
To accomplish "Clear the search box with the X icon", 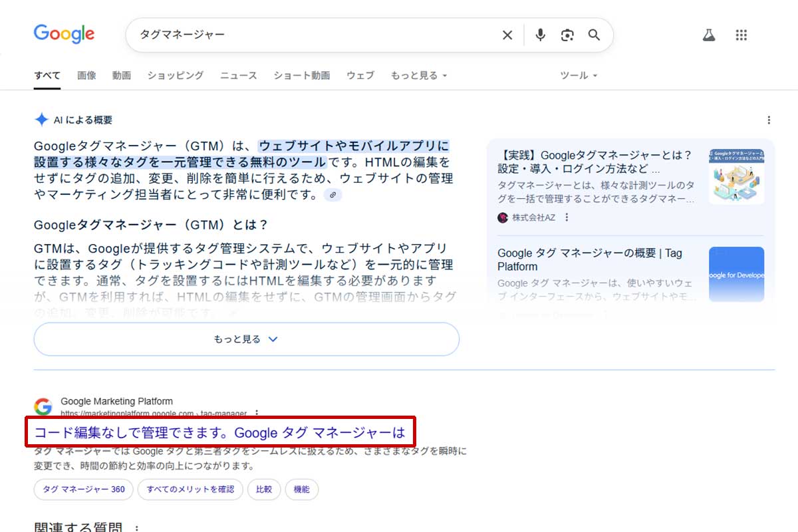I will pos(507,35).
